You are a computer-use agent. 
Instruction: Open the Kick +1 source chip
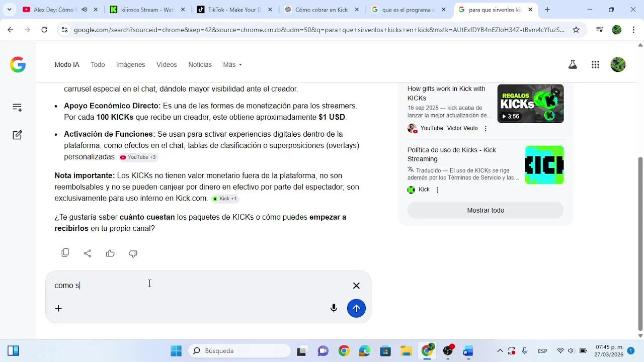click(x=225, y=199)
